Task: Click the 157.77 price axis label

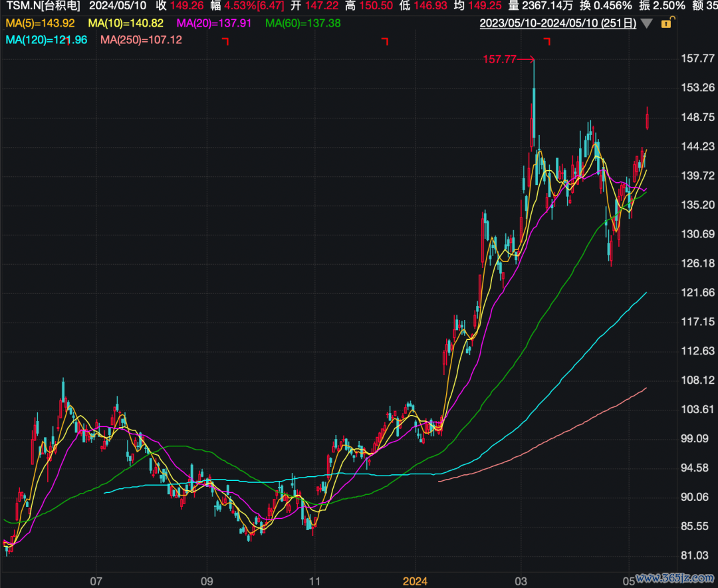Action: [x=698, y=59]
